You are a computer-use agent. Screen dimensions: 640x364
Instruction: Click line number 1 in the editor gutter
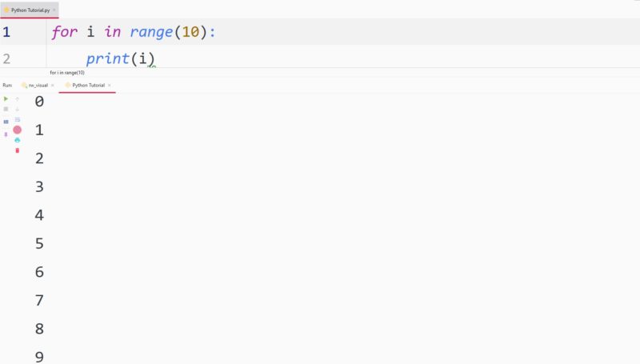point(6,33)
